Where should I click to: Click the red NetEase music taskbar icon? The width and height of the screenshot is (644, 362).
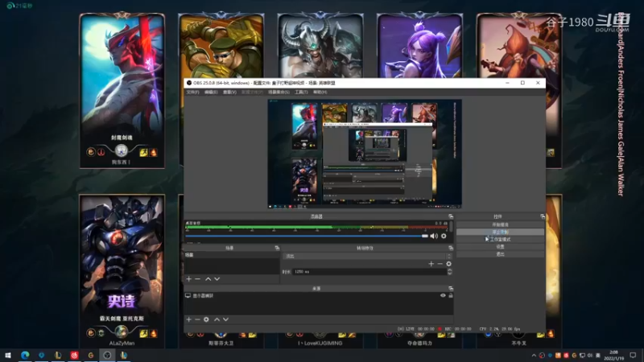point(74,355)
